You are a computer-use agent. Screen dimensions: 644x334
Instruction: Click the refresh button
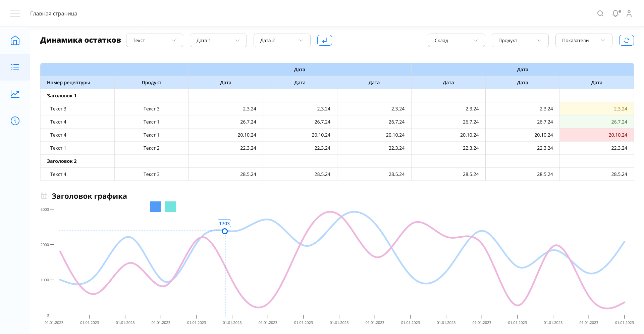626,40
